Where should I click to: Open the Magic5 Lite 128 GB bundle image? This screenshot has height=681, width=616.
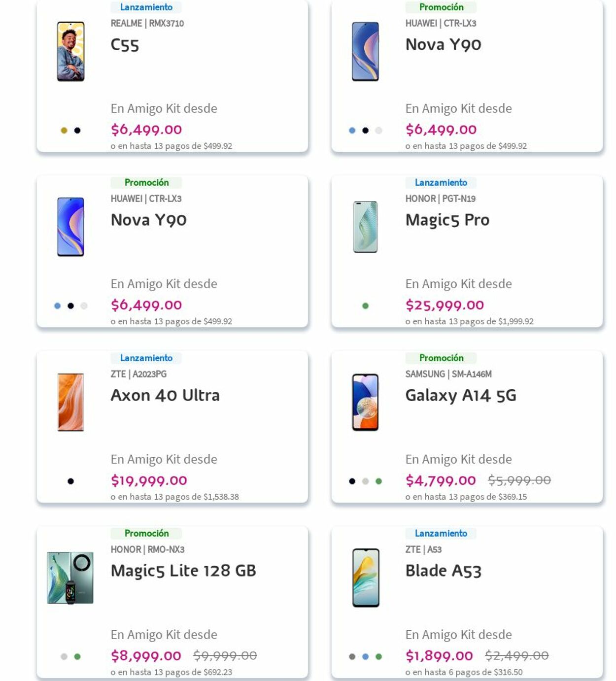click(x=70, y=578)
